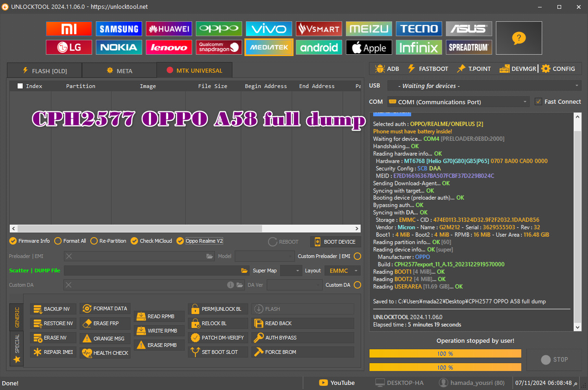Open the DEVMGR device manager
Screen dimensions: 588x390
tap(518, 69)
